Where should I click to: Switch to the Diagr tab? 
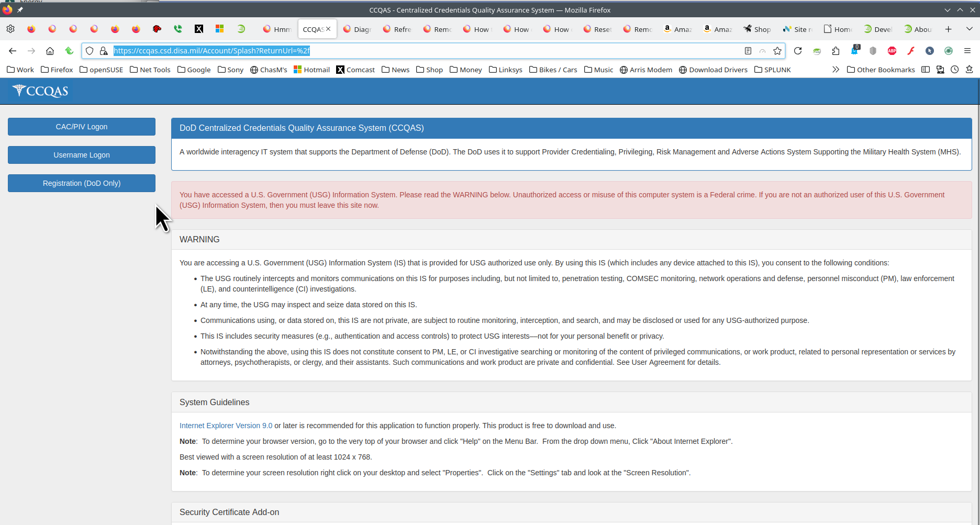point(357,29)
